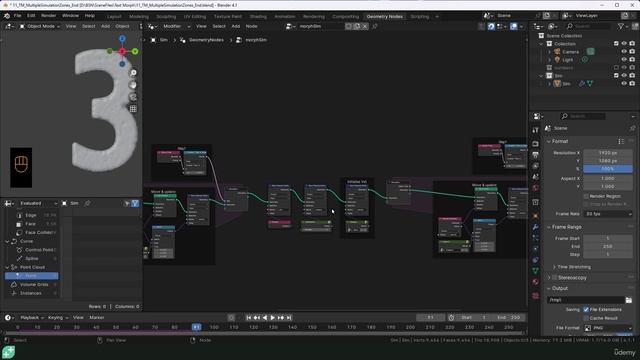Play the animation forward
Image resolution: width=640 pixels, height=360 pixels.
coord(273,318)
